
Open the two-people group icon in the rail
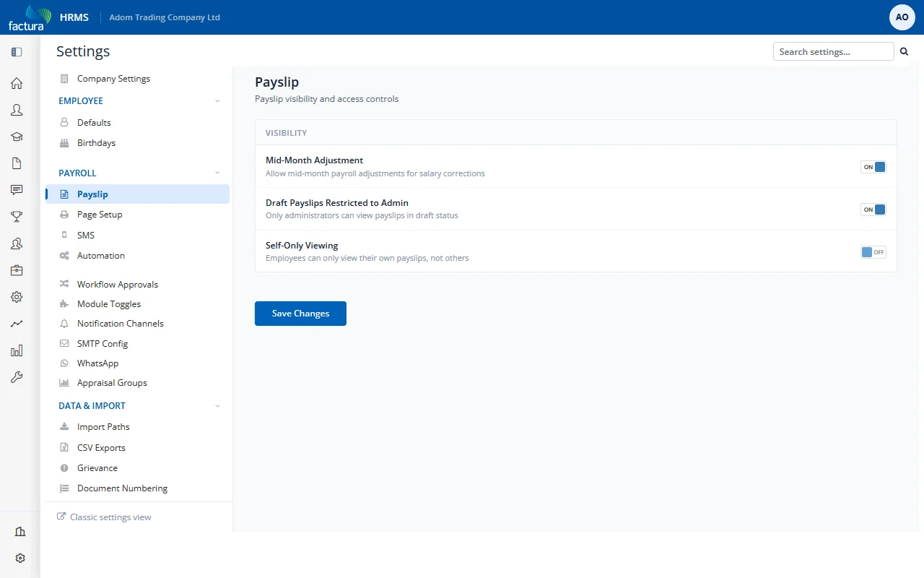click(17, 243)
